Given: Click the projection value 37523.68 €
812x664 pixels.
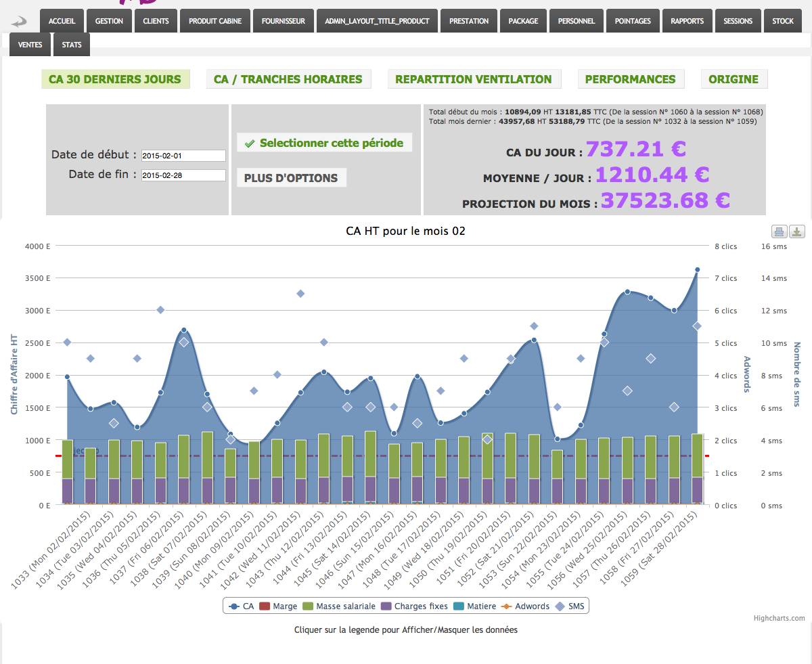Looking at the screenshot, I should 666,200.
